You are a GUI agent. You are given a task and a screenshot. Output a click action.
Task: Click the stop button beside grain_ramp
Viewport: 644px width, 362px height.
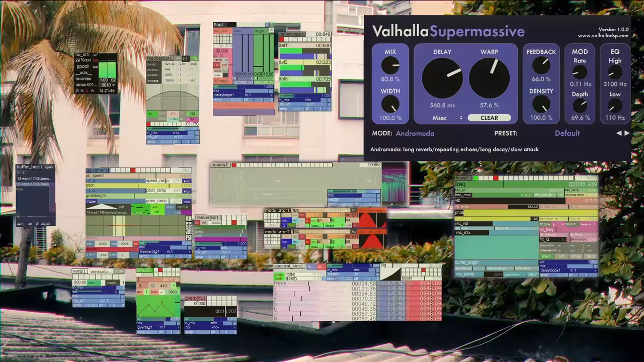click(x=187, y=201)
